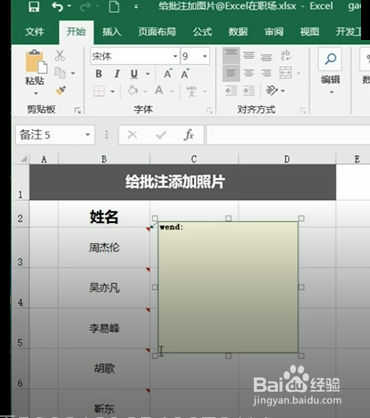Click the cell containing 周杰伦
Viewport: 370px width, 418px height.
click(104, 248)
